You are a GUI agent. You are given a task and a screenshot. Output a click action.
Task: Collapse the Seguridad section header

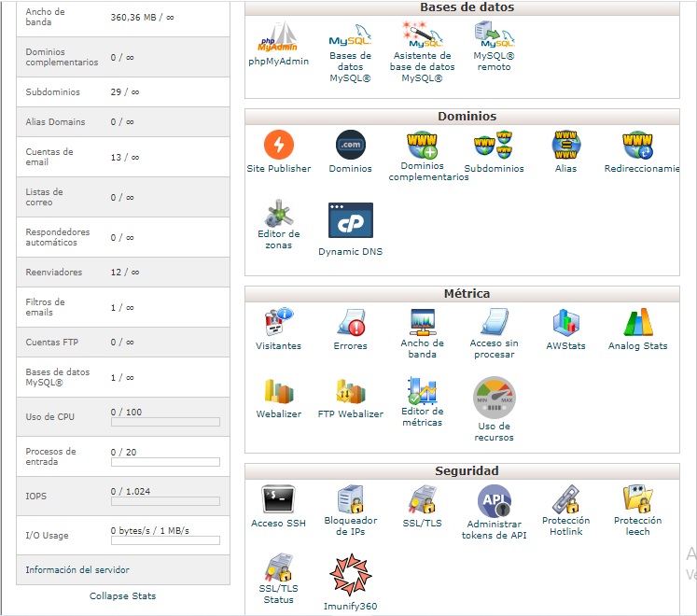tap(467, 470)
